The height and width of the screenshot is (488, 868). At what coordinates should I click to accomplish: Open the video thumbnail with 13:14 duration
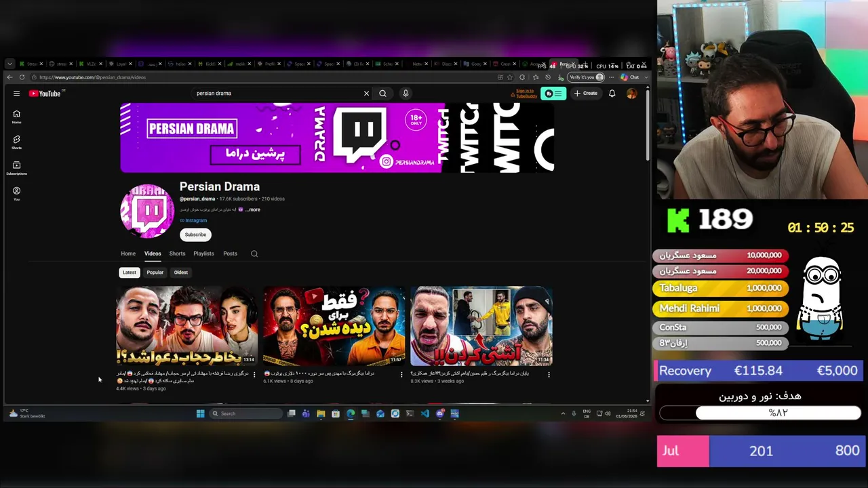pos(186,326)
